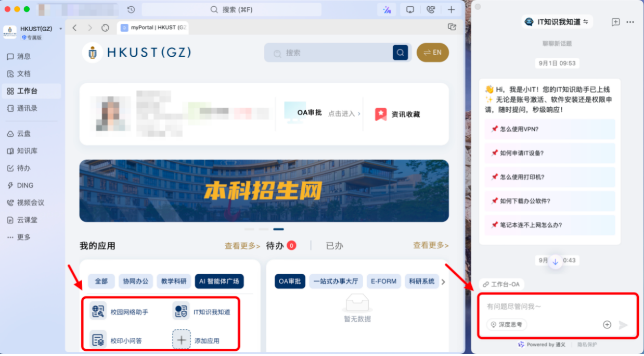This screenshot has width=644, height=356.
Task: Select the 一站式办事大厅 tab
Action: click(336, 282)
